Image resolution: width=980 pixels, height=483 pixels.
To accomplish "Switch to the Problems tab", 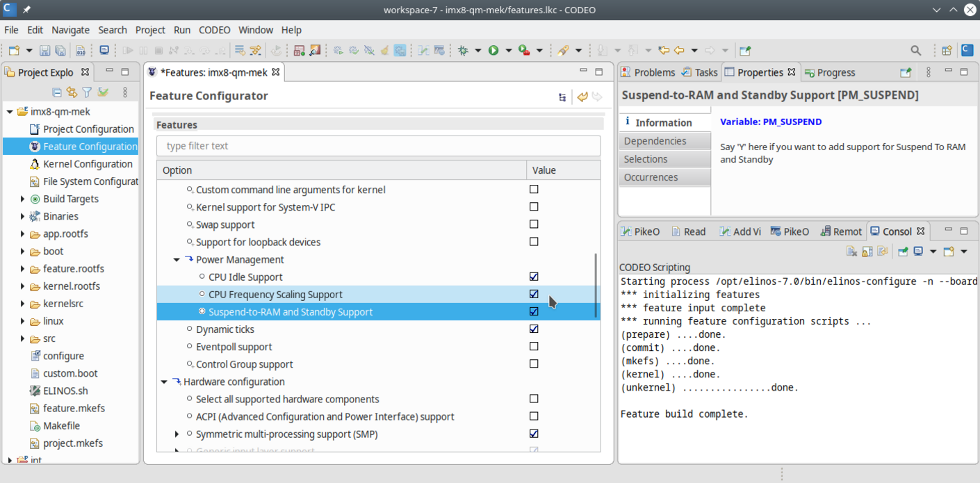I will pyautogui.click(x=654, y=72).
